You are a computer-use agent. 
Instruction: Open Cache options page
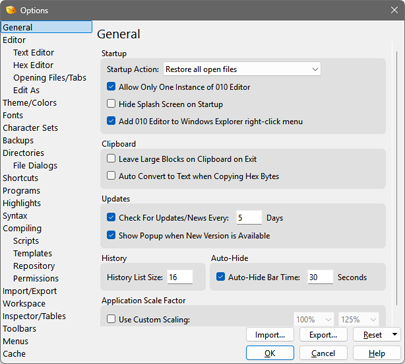(14, 354)
